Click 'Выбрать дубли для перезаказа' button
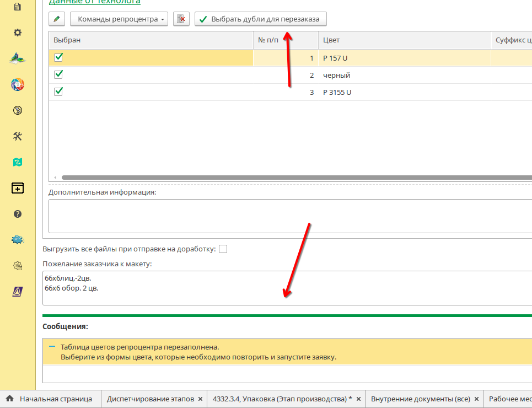Screen dimensions: 532x408 coord(260,19)
